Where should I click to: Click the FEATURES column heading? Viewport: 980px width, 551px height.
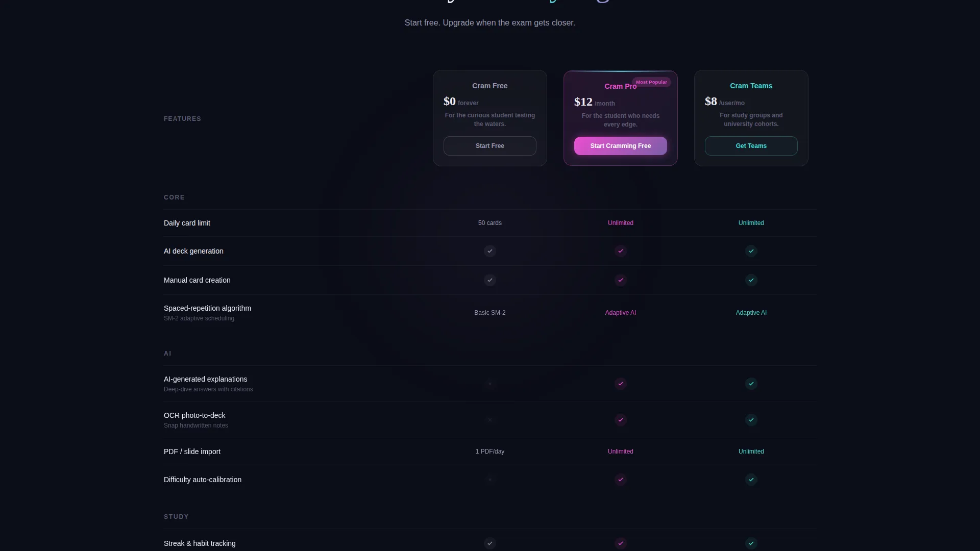coord(182,119)
